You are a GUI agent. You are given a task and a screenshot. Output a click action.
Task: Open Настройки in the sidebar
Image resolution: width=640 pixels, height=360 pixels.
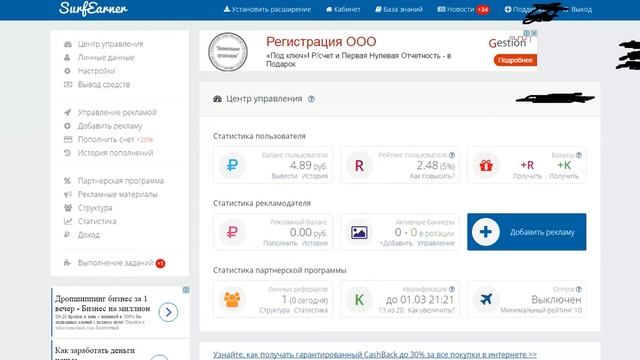tap(96, 71)
